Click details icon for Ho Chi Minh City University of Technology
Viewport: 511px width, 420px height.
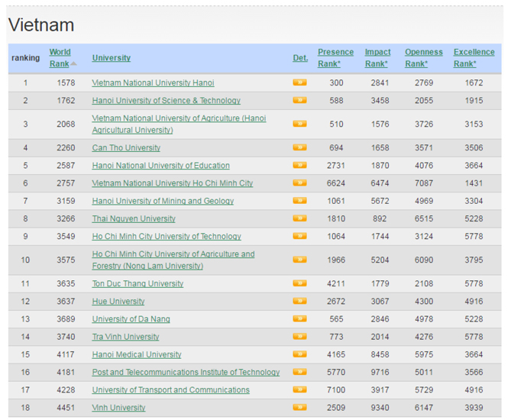[299, 236]
